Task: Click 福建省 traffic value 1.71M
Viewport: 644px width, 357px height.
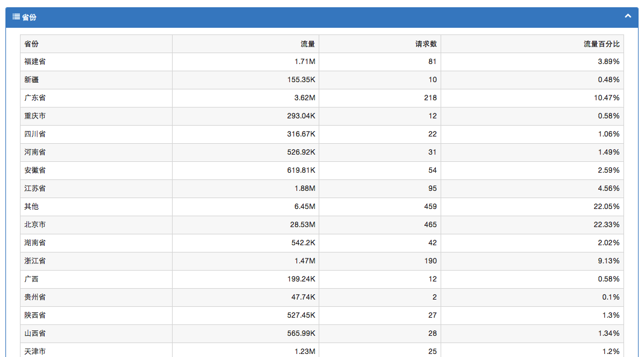Action: pyautogui.click(x=305, y=62)
